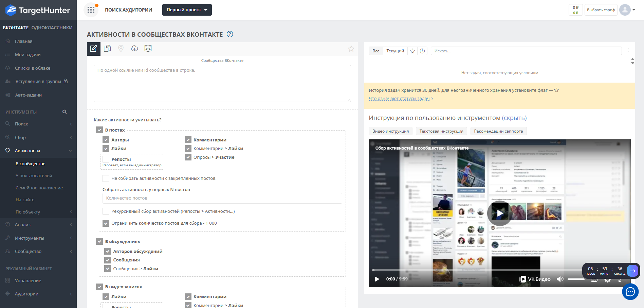Open the support chat bubble
644x308 pixels.
630,292
